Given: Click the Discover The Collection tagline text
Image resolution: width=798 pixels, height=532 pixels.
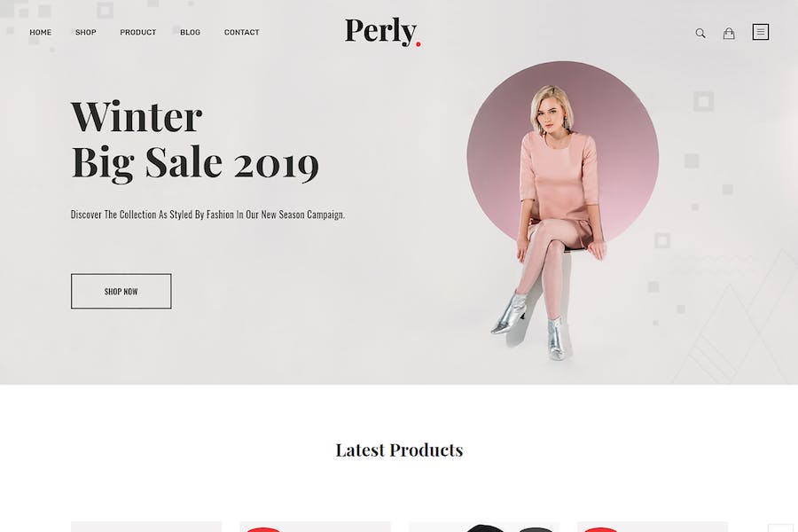Looking at the screenshot, I should (207, 215).
